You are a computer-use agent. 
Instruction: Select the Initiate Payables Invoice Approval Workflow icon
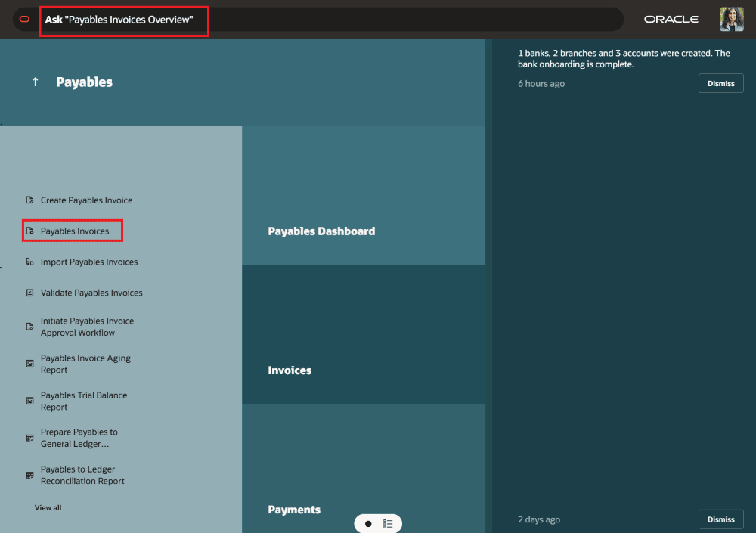pyautogui.click(x=28, y=327)
